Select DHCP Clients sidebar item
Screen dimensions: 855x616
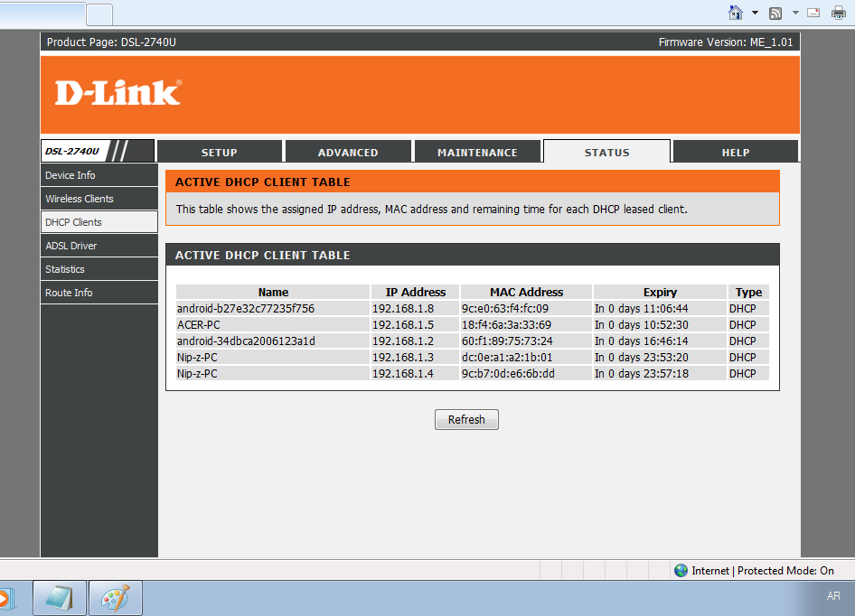[99, 222]
